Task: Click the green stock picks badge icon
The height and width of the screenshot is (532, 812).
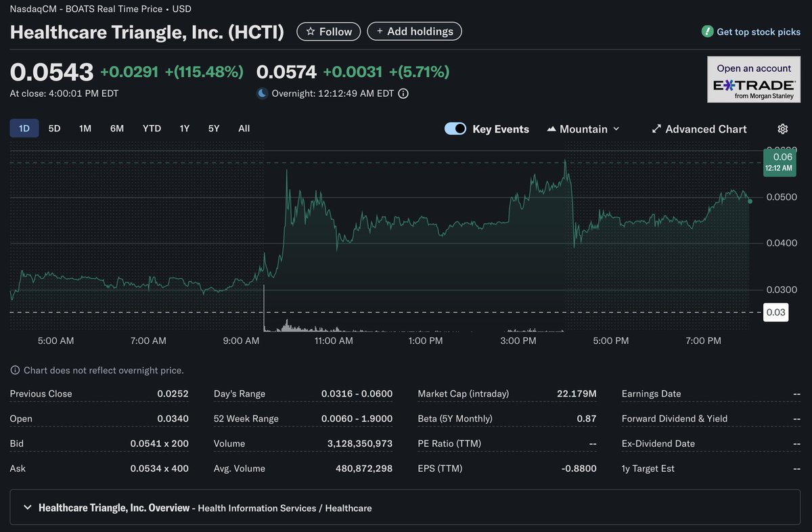Action: [708, 32]
